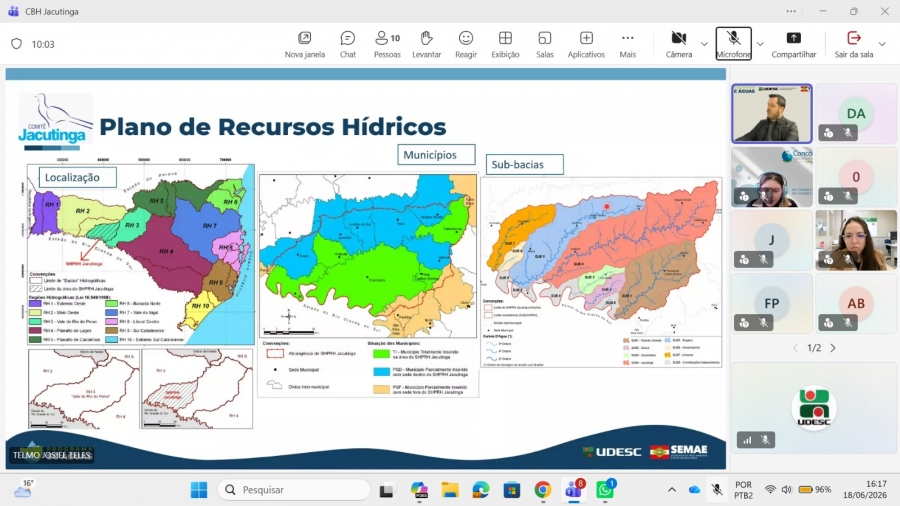The width and height of the screenshot is (900, 506).
Task: Select participant tile labeled 0
Action: tap(856, 177)
